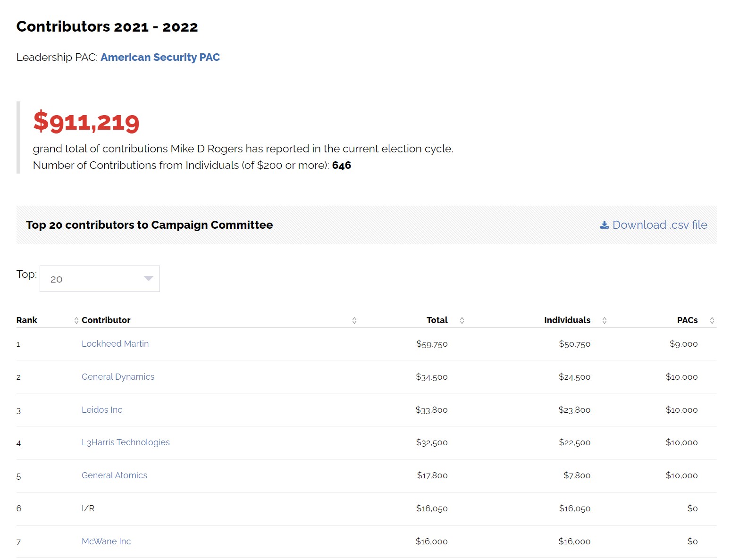Click the Individuals column header label
756x558 pixels.
(567, 320)
